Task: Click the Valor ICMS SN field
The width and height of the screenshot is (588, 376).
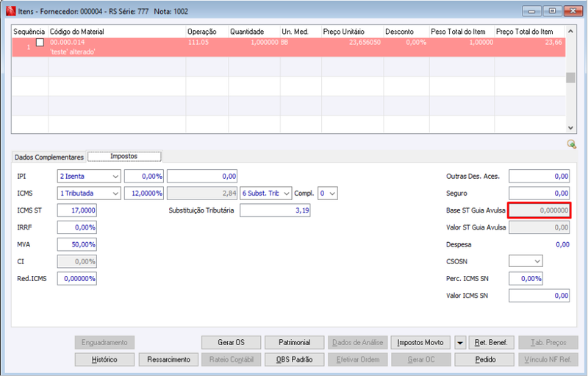Action: pyautogui.click(x=539, y=296)
